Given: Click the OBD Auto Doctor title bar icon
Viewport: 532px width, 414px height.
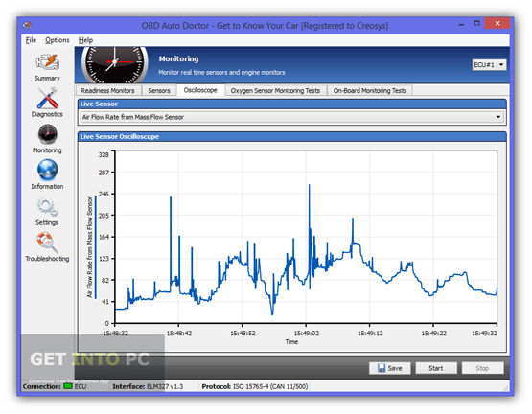Looking at the screenshot, I should click(x=27, y=25).
